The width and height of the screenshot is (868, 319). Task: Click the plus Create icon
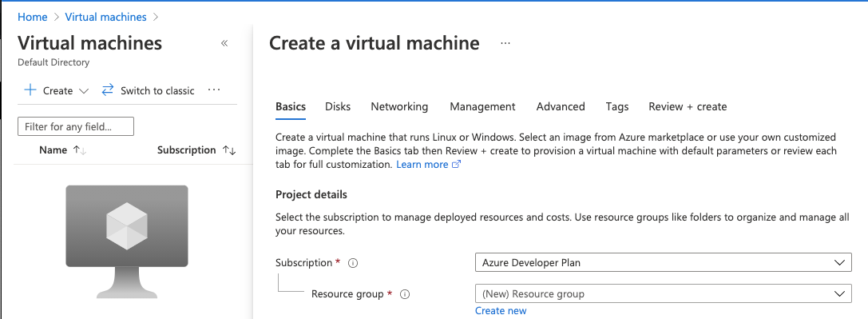30,90
